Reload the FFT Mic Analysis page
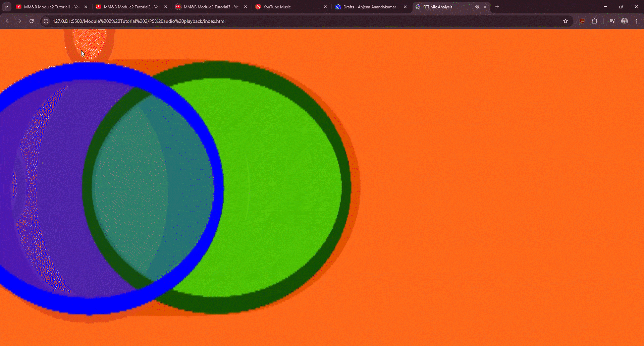Viewport: 644px width, 346px height. coord(31,21)
